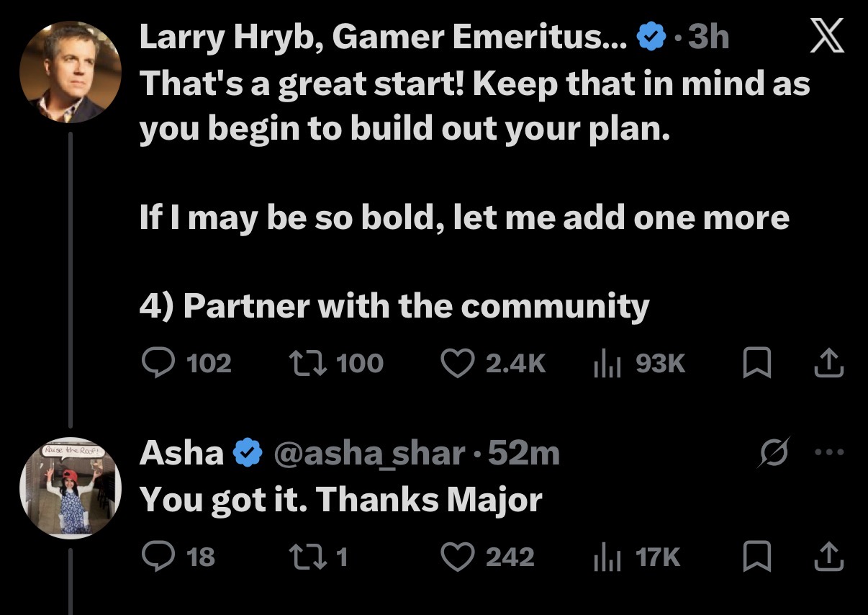The width and height of the screenshot is (868, 615).
Task: Open Larry Hryb's profile picture
Action: click(x=70, y=71)
